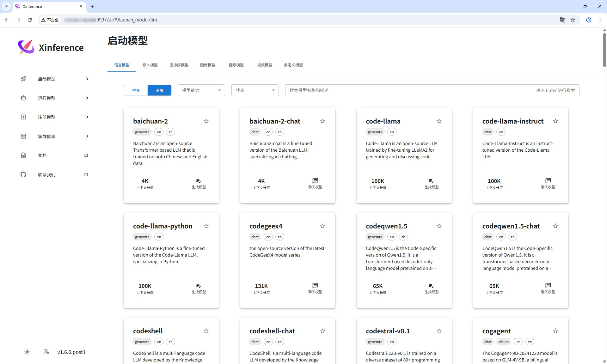Click the rocket icon for 启动模型
The width and height of the screenshot is (607, 364).
[x=23, y=79]
